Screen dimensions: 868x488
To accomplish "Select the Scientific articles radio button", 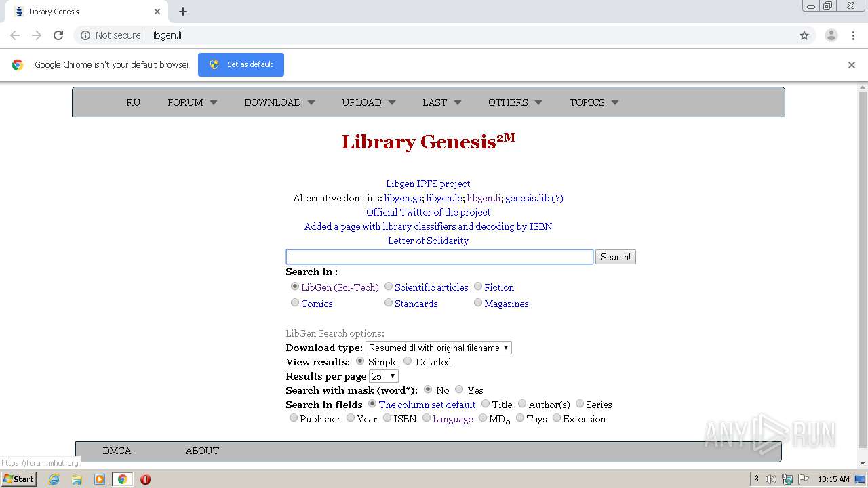I will coord(389,287).
